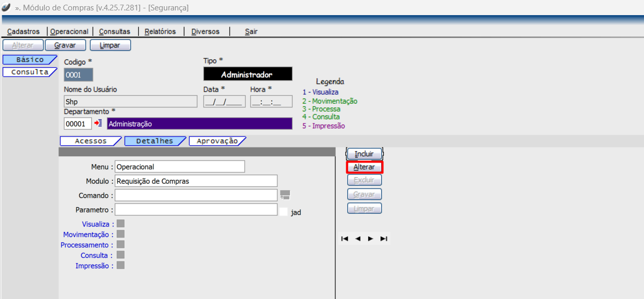Image resolution: width=644 pixels, height=299 pixels.
Task: Go to the first record navigation arrow
Action: [x=345, y=239]
